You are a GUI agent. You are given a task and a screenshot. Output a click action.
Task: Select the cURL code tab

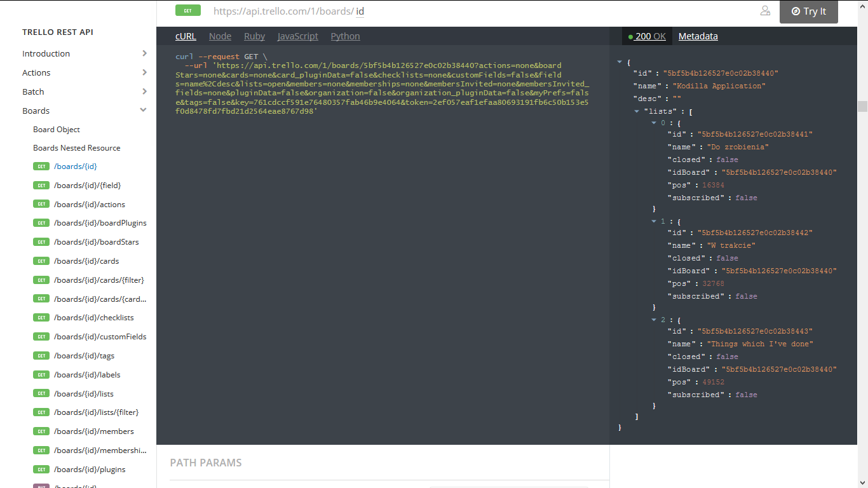(x=186, y=36)
